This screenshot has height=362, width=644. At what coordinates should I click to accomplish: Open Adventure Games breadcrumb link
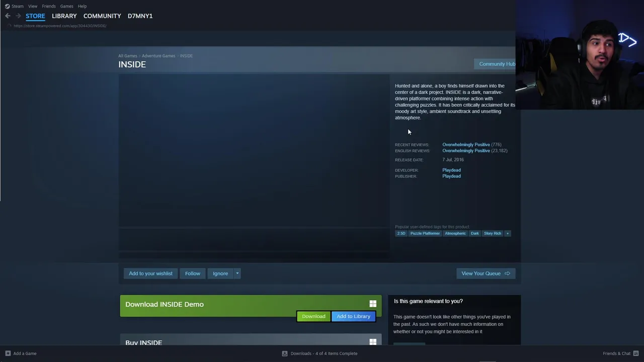(x=158, y=56)
